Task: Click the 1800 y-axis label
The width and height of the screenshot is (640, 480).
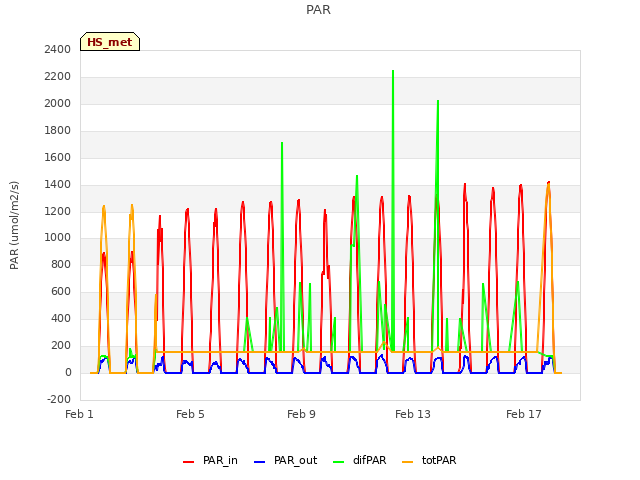Action: point(58,130)
